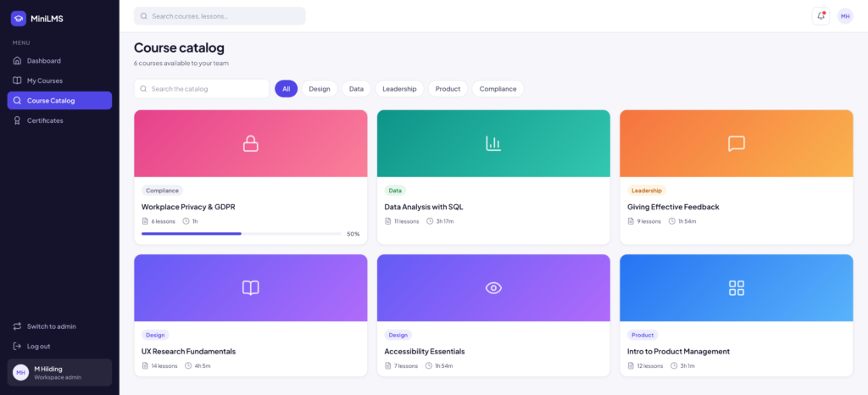Click the magnifier icon in top search bar
The width and height of the screenshot is (868, 395).
click(144, 16)
